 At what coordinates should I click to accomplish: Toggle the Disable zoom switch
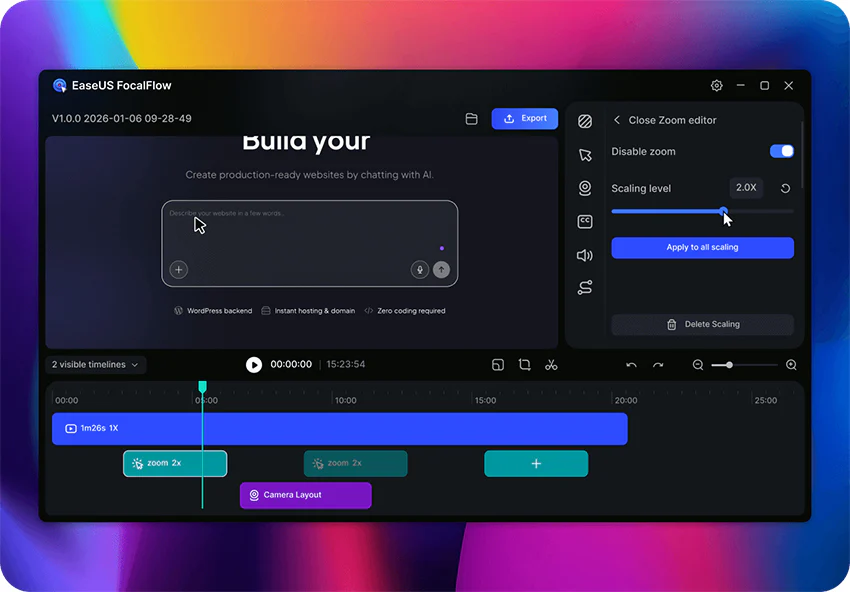[x=782, y=151]
